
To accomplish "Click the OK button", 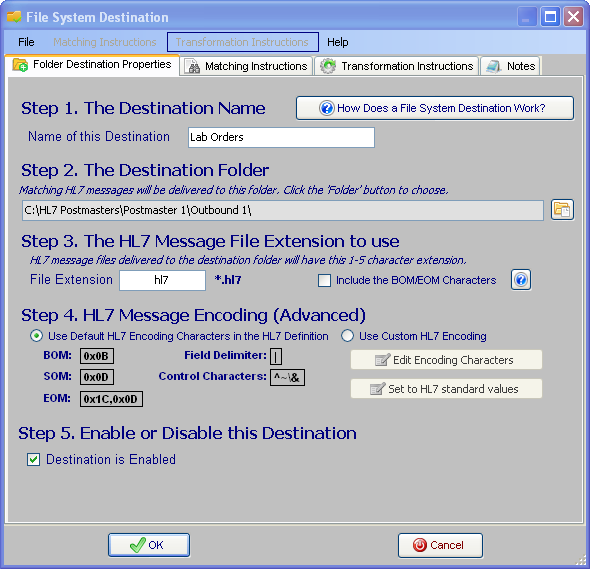I will (x=149, y=545).
